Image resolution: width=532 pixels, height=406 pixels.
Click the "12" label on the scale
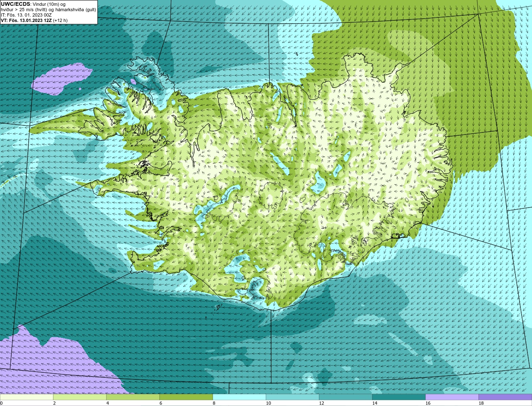[322, 403]
